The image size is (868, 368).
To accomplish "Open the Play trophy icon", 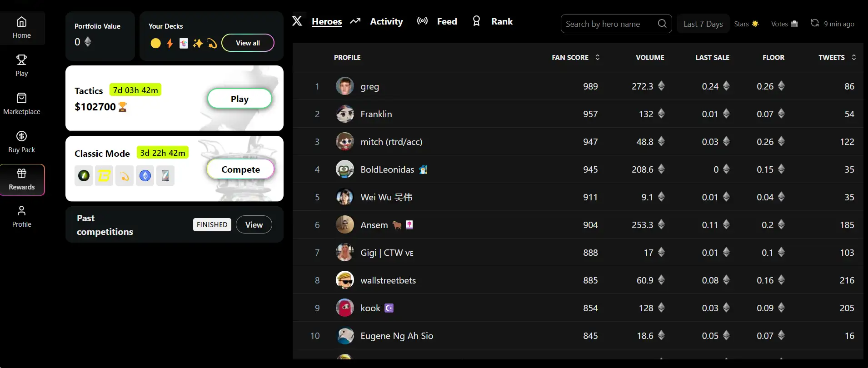I will pos(22,60).
